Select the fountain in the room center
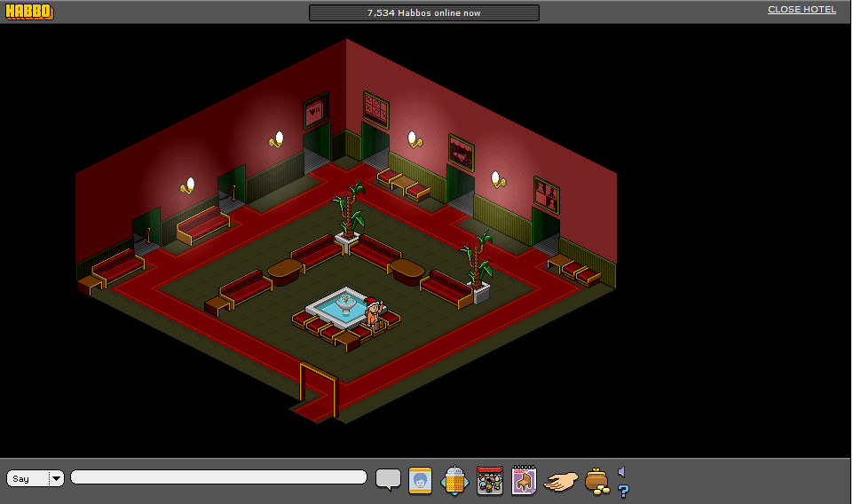853x504 pixels. 345,308
